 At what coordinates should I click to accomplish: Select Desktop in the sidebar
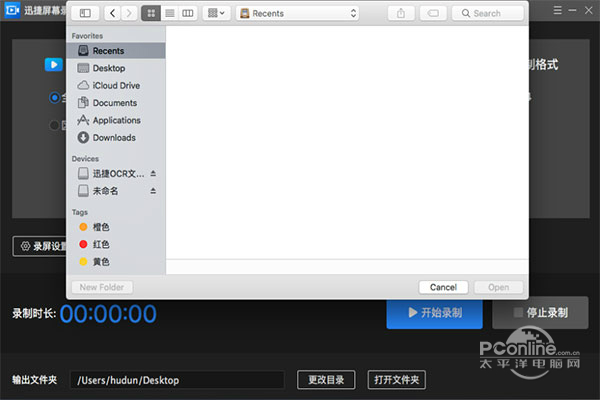[116, 68]
